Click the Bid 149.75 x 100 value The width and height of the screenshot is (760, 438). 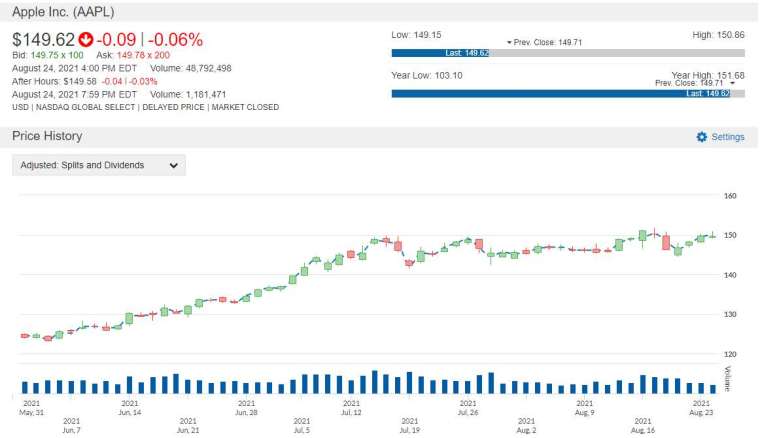click(57, 55)
